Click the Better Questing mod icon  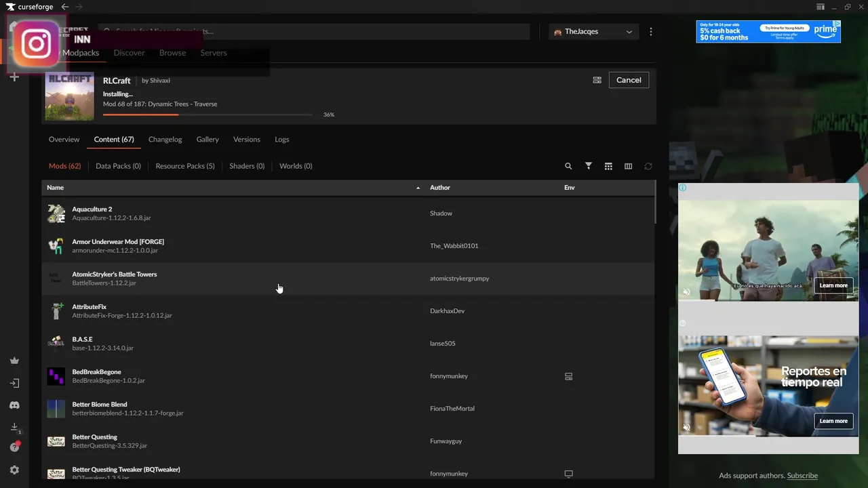pos(56,441)
